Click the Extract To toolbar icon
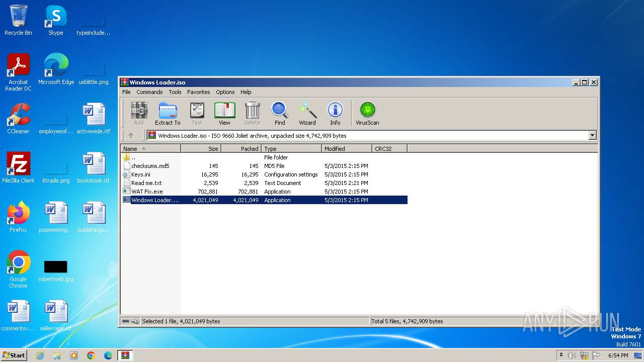The image size is (644, 362). click(168, 113)
